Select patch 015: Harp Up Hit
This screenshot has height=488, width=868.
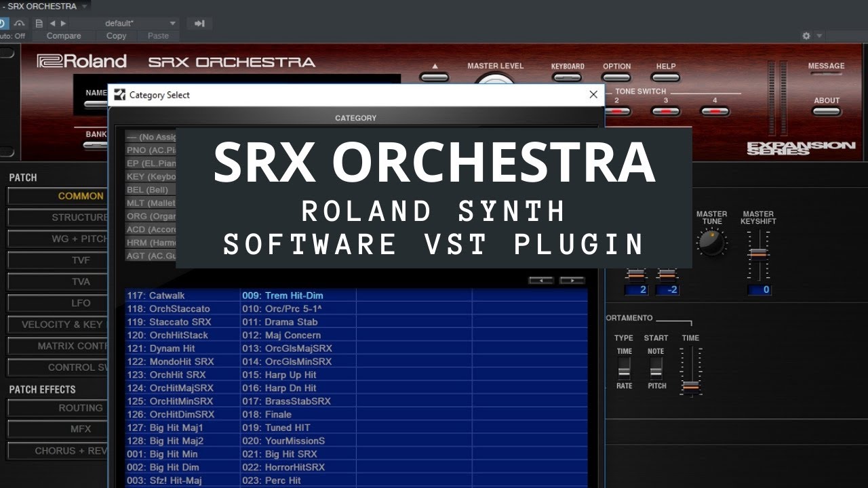tap(298, 375)
